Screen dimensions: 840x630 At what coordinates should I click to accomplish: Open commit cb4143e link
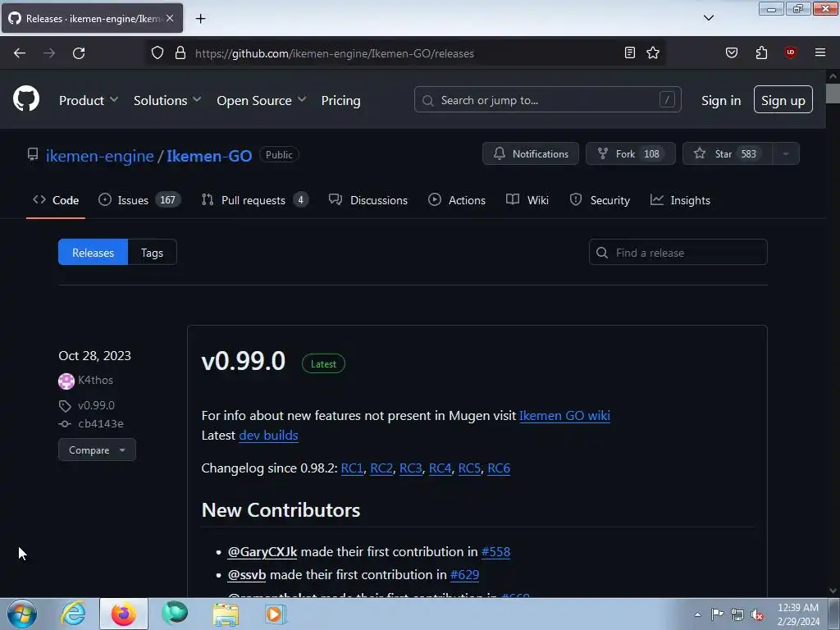coord(101,424)
